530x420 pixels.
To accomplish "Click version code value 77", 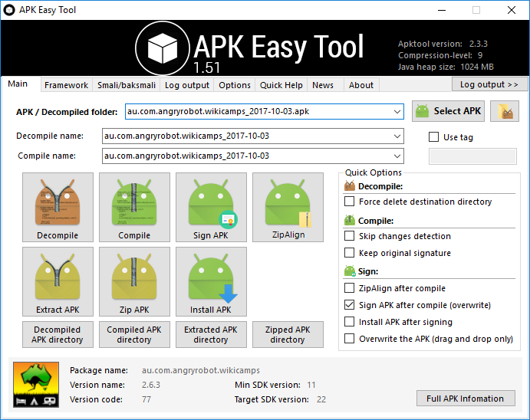I will click(146, 399).
